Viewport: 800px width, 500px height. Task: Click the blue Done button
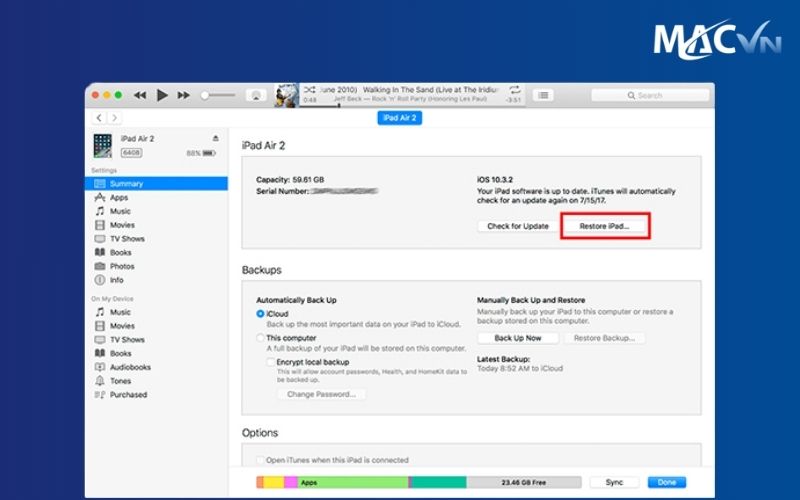click(667, 483)
